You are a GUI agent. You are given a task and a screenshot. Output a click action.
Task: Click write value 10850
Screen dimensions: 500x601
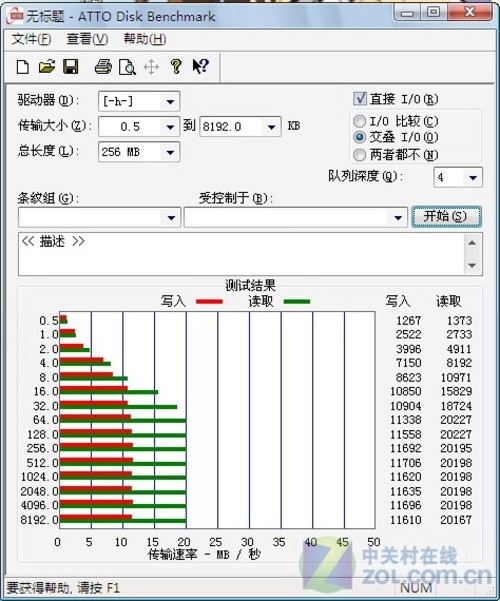coord(406,391)
